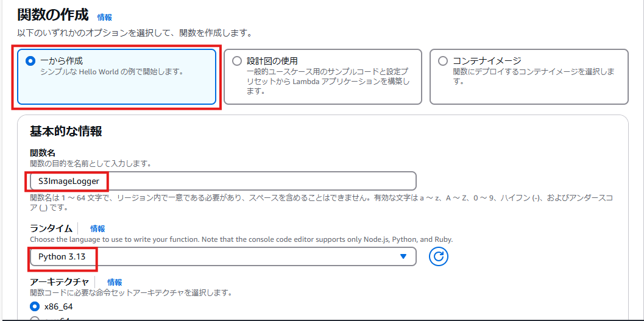The image size is (644, 321).
Task: Select the コンテナイメージ radio option
Action: pyautogui.click(x=443, y=61)
